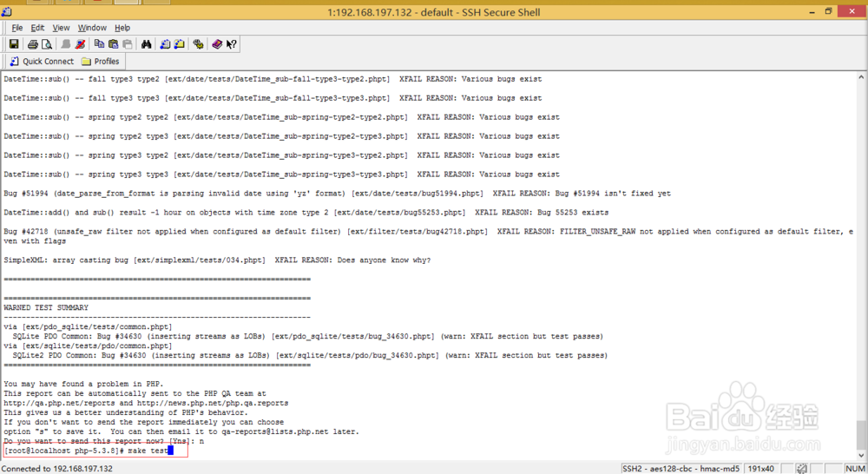Click 'Do you want to send this report now?' line
Screen dimensions: 868x474
[x=103, y=441]
